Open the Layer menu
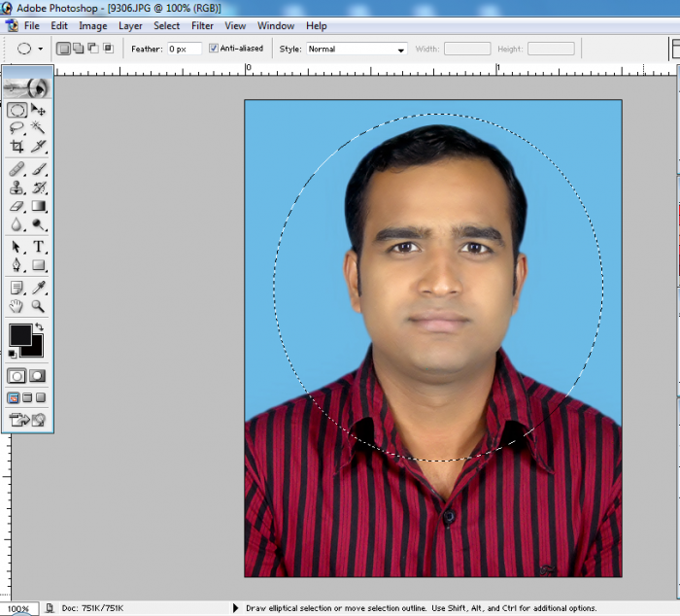This screenshot has height=616, width=680. (130, 26)
